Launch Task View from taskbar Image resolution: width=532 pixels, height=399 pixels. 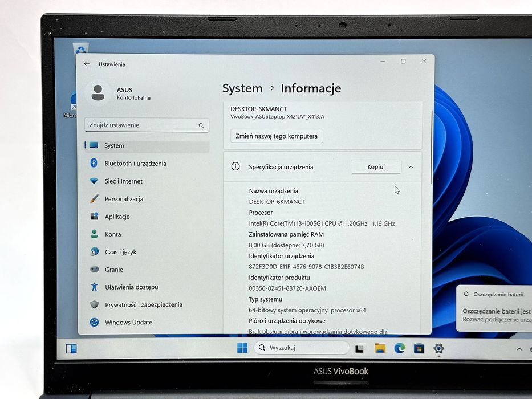tap(360, 348)
